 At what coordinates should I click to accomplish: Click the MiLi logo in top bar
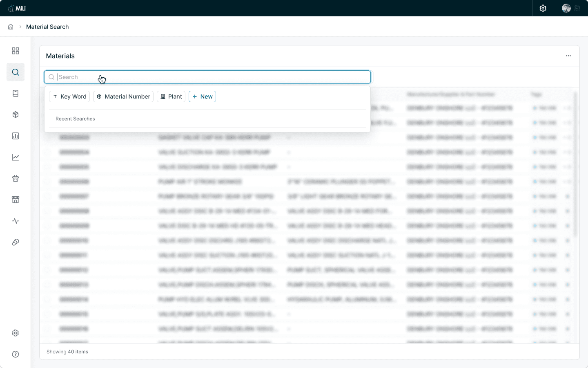[x=17, y=8]
